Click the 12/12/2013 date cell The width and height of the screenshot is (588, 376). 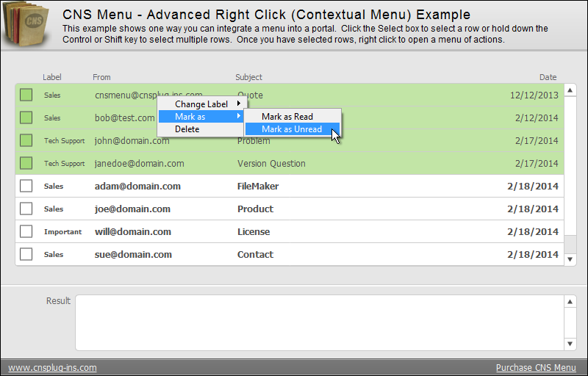tap(534, 95)
